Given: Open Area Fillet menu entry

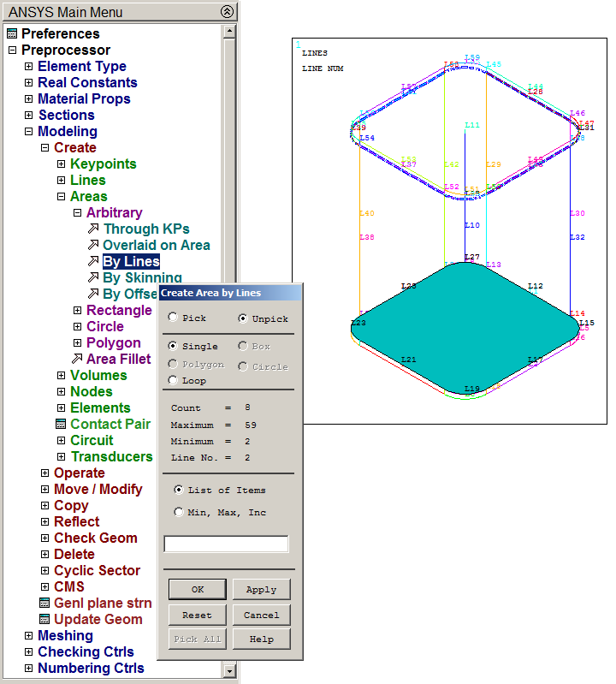Looking at the screenshot, I should tap(119, 359).
